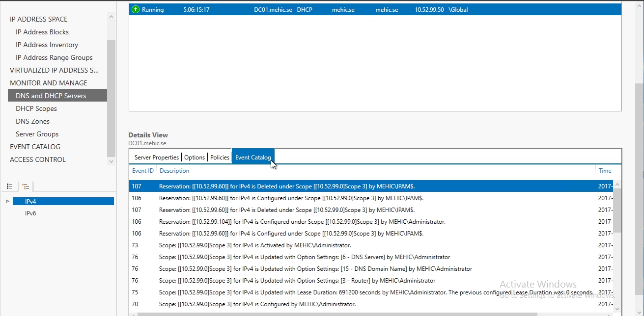Expand the IPv4 tree node
Screen dimensions: 644x316
click(x=7, y=201)
